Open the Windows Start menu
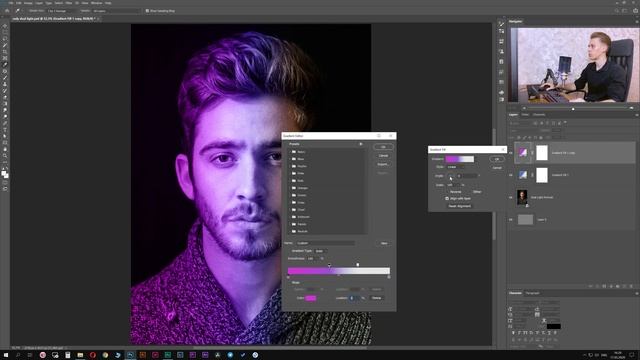The width and height of the screenshot is (640, 360). 6,355
